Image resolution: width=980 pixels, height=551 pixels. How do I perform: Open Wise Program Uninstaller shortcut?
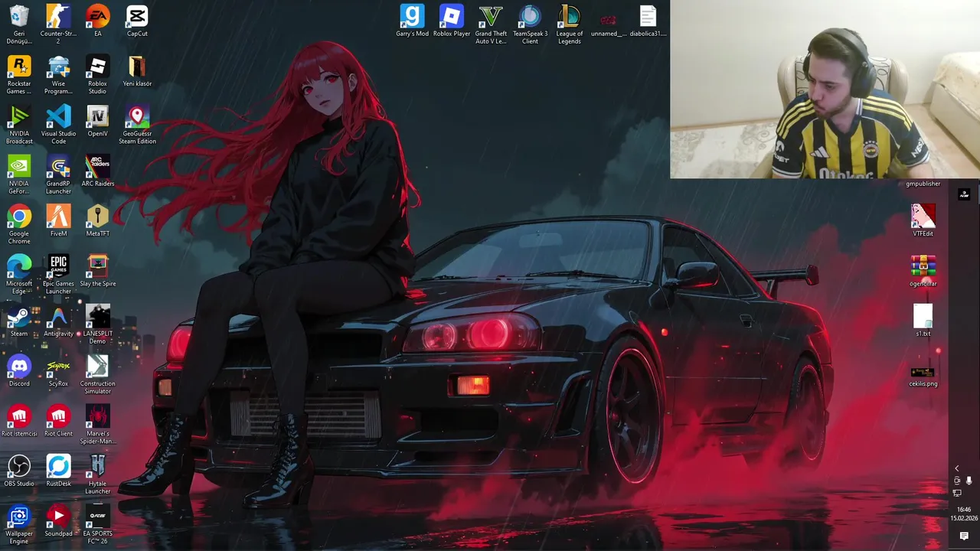pyautogui.click(x=58, y=74)
